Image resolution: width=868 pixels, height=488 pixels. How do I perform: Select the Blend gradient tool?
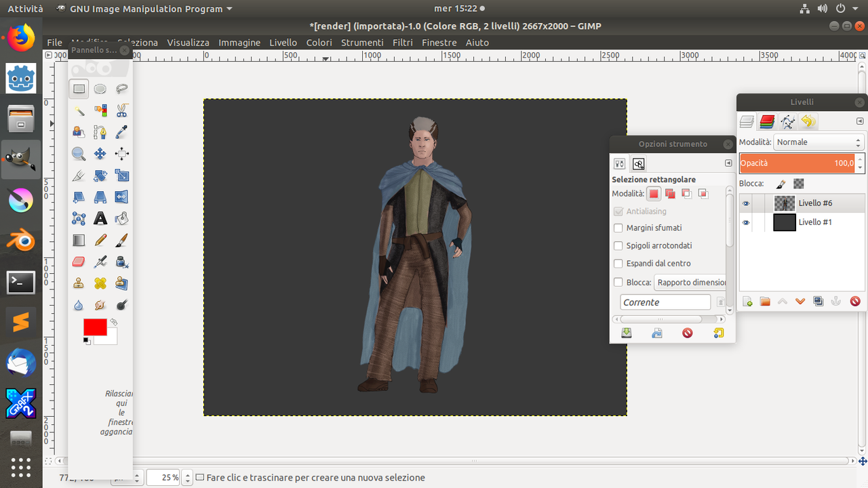[79, 241]
